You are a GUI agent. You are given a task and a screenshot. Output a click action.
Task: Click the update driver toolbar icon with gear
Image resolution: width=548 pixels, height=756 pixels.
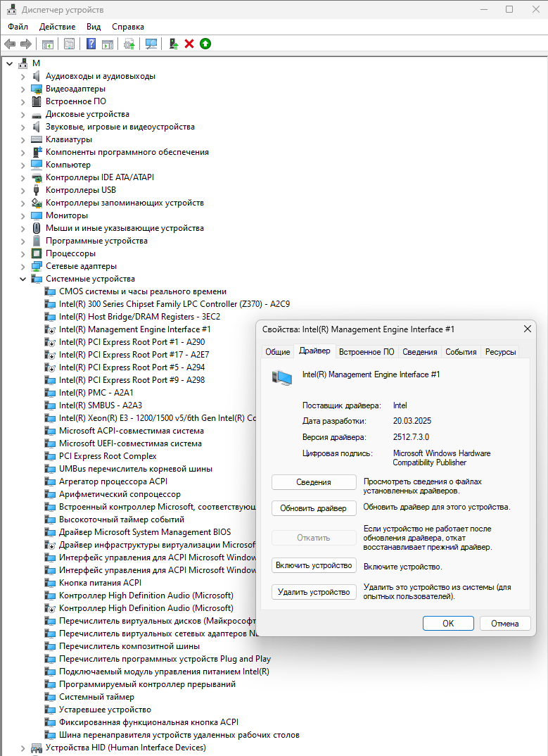pyautogui.click(x=129, y=44)
